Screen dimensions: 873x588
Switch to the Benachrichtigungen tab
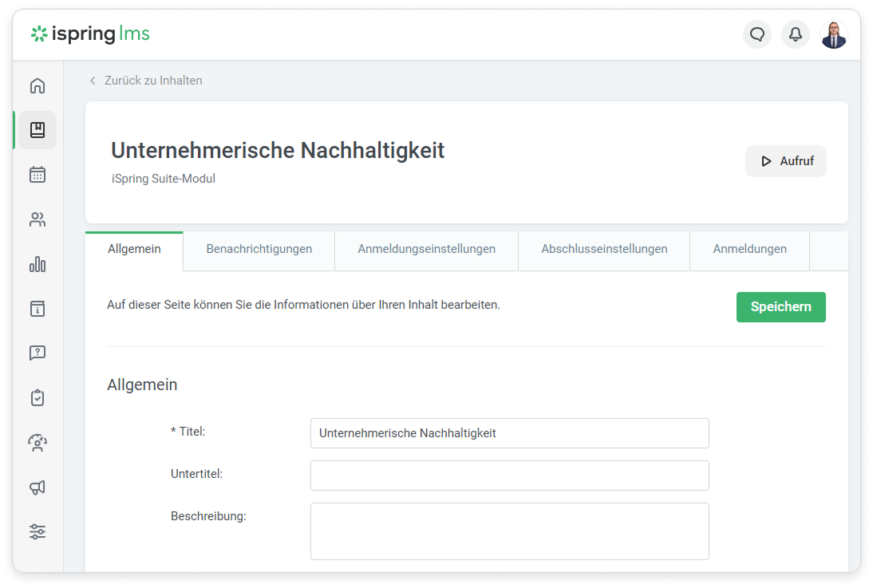259,249
